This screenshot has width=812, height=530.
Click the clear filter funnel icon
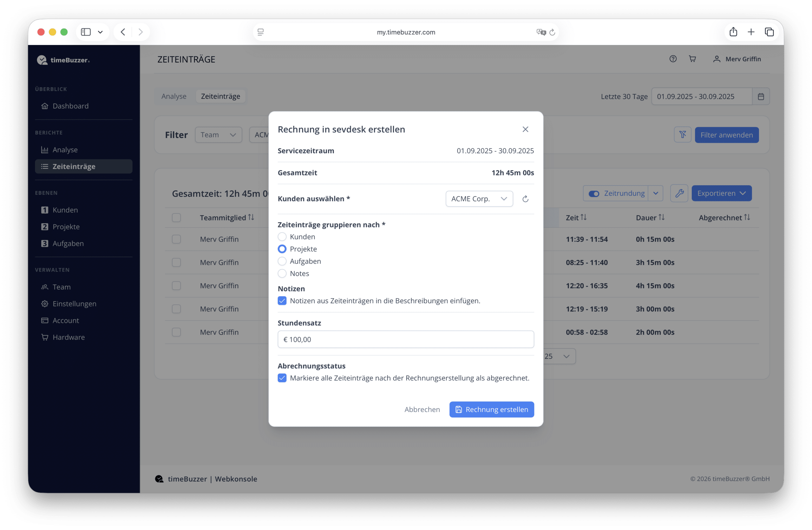[x=682, y=135]
